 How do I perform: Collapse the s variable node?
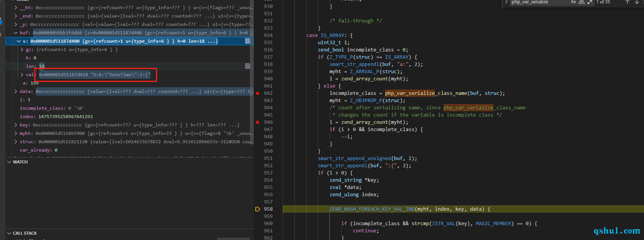19,41
